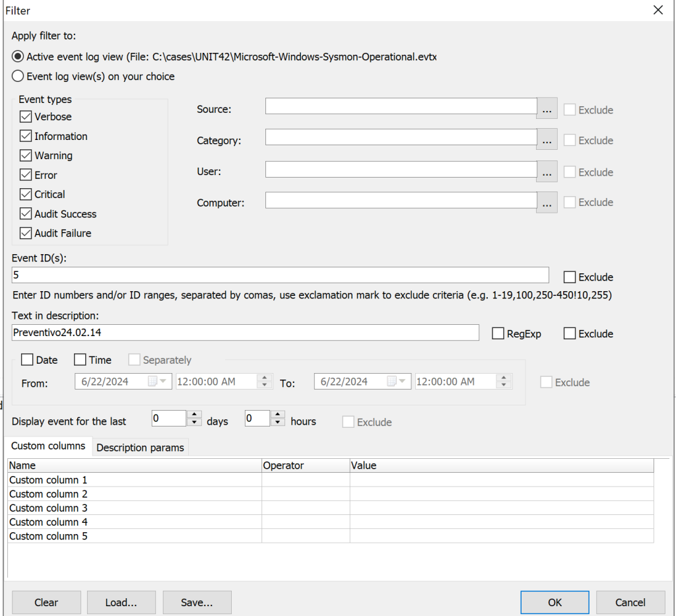Uncheck the Error event type
The height and width of the screenshot is (616, 676).
26,174
